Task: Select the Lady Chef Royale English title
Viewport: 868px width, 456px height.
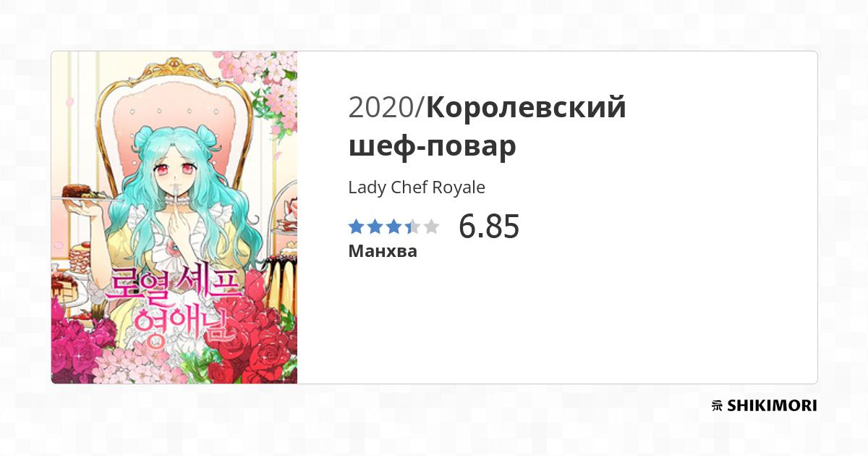Action: pos(417,187)
